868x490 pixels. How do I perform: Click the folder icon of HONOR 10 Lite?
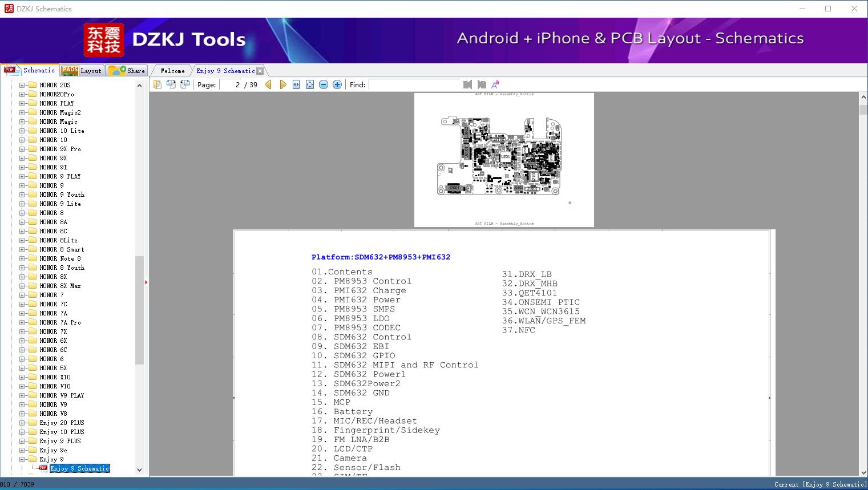point(33,131)
